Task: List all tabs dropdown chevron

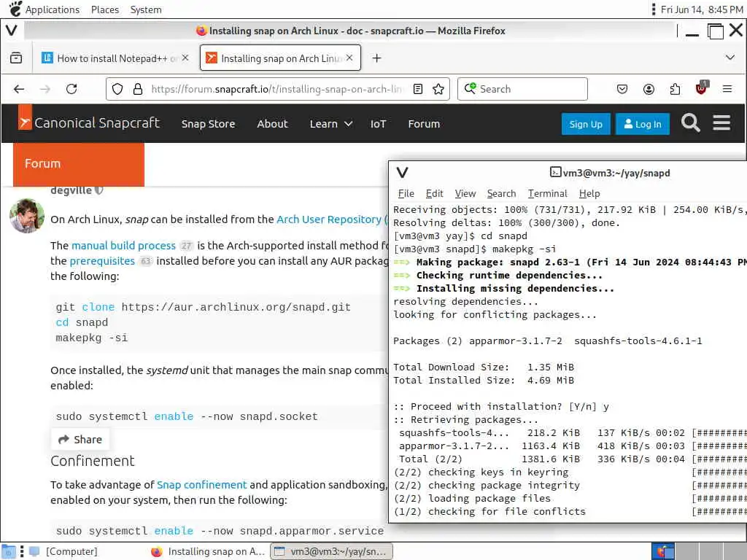Action: click(729, 58)
